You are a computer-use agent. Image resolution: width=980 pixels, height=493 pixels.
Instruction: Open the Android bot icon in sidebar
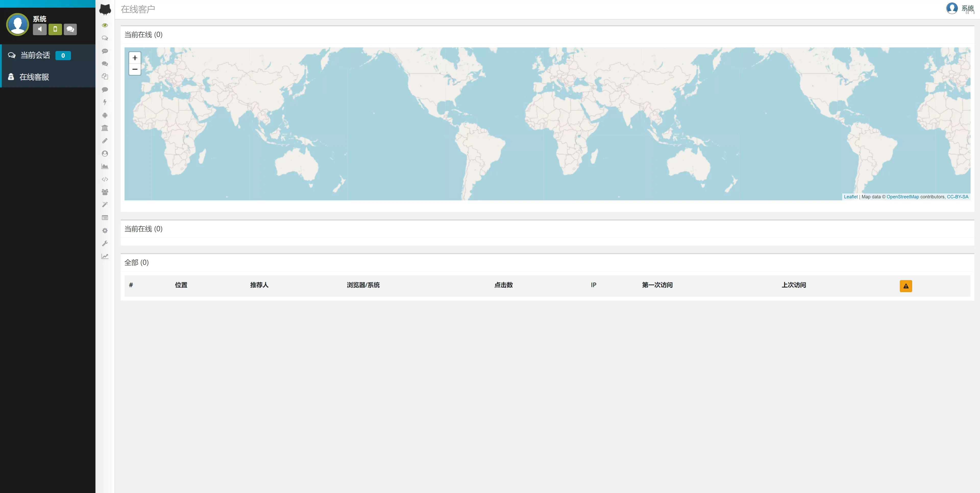(105, 115)
